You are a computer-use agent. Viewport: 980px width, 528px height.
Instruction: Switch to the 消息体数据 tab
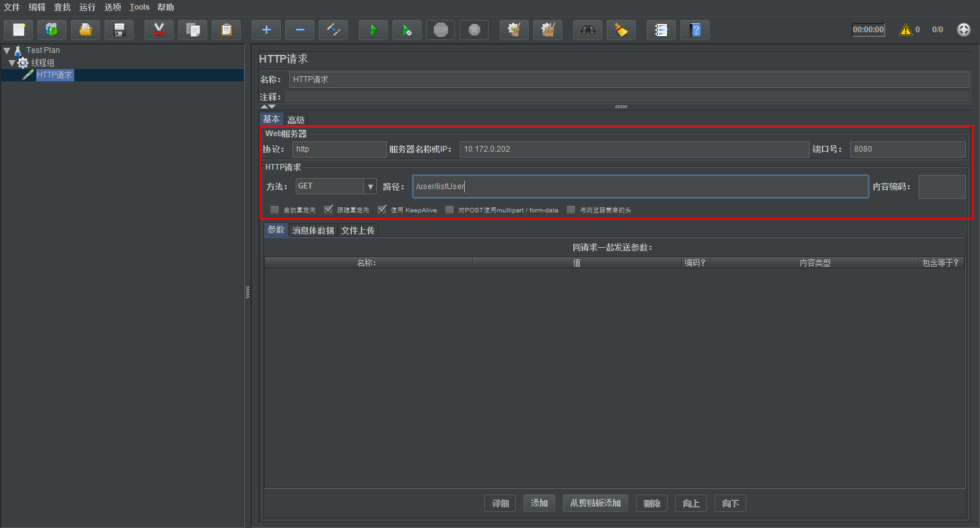[313, 230]
